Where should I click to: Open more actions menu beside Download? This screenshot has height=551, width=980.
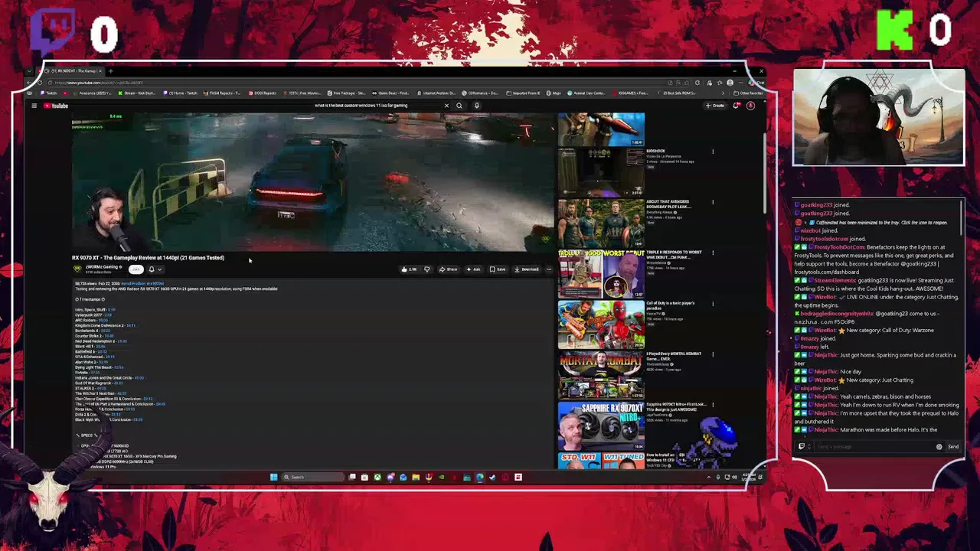point(548,269)
